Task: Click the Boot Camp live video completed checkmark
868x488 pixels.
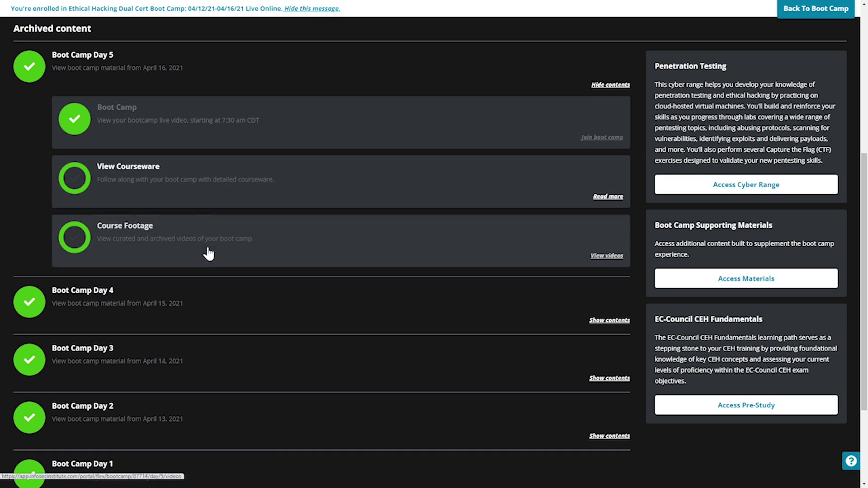Action: 75,119
